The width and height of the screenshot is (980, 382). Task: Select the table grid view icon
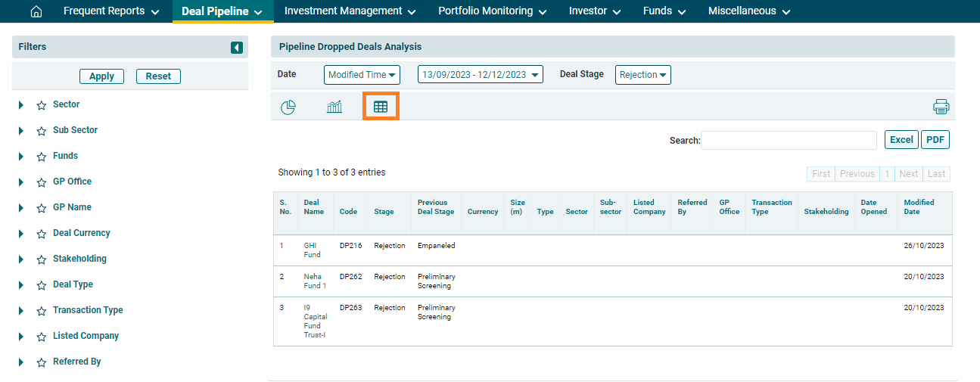click(381, 107)
